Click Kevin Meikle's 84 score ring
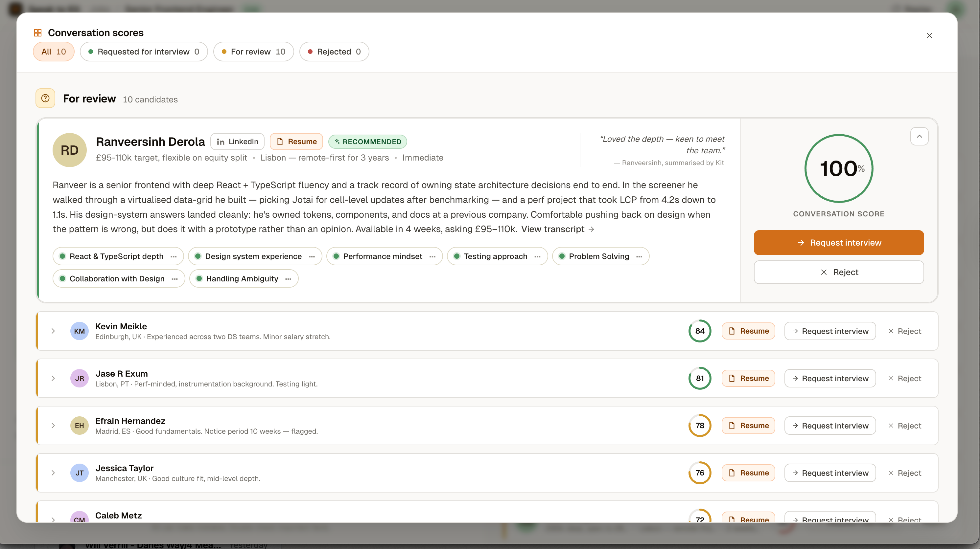This screenshot has height=549, width=980. pyautogui.click(x=700, y=331)
